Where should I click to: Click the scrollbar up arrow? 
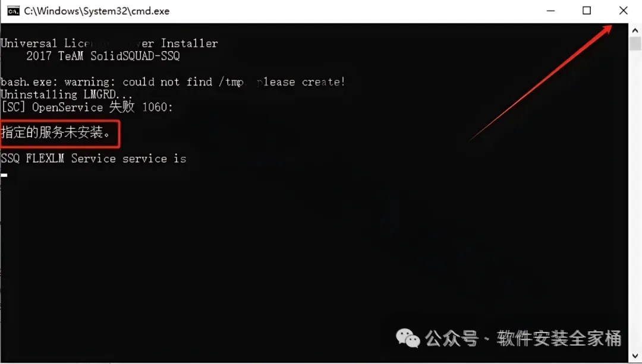click(x=635, y=30)
